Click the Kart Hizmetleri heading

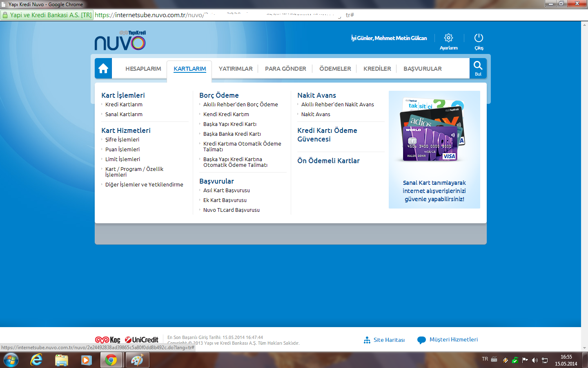click(126, 130)
